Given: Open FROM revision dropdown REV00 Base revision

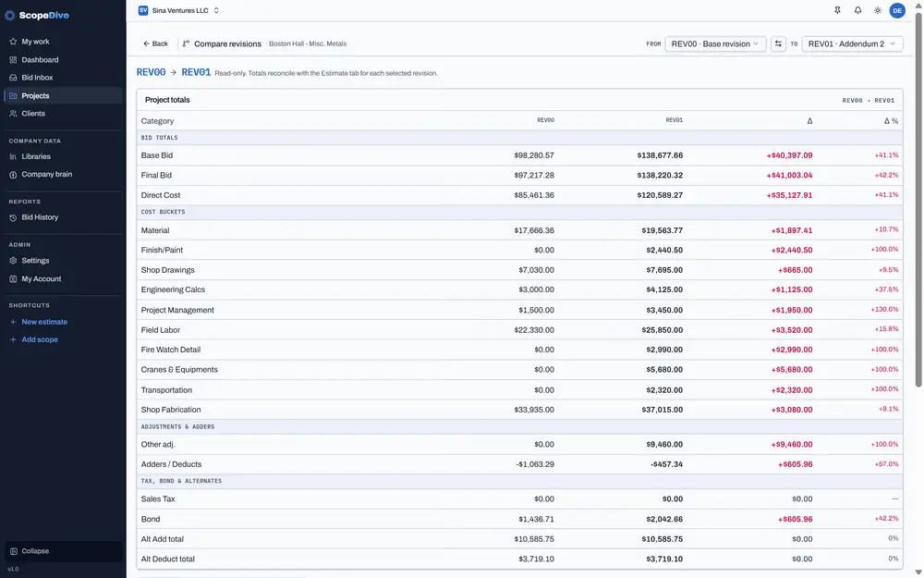Looking at the screenshot, I should [715, 43].
